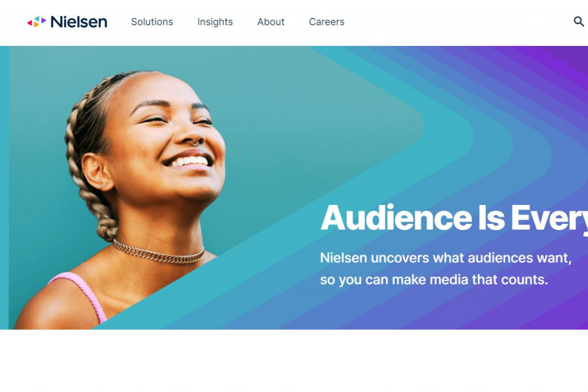The width and height of the screenshot is (588, 392).
Task: Click the woman's pink top strap
Action: click(80, 295)
